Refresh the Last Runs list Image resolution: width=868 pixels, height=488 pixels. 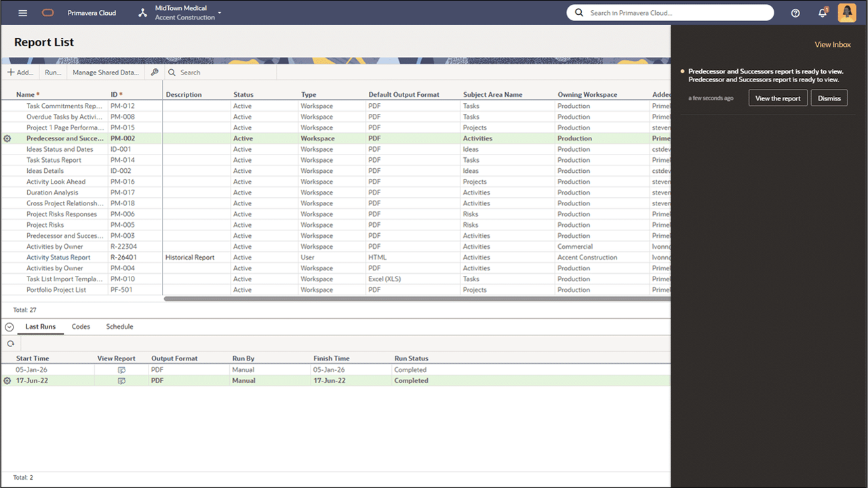click(9, 344)
